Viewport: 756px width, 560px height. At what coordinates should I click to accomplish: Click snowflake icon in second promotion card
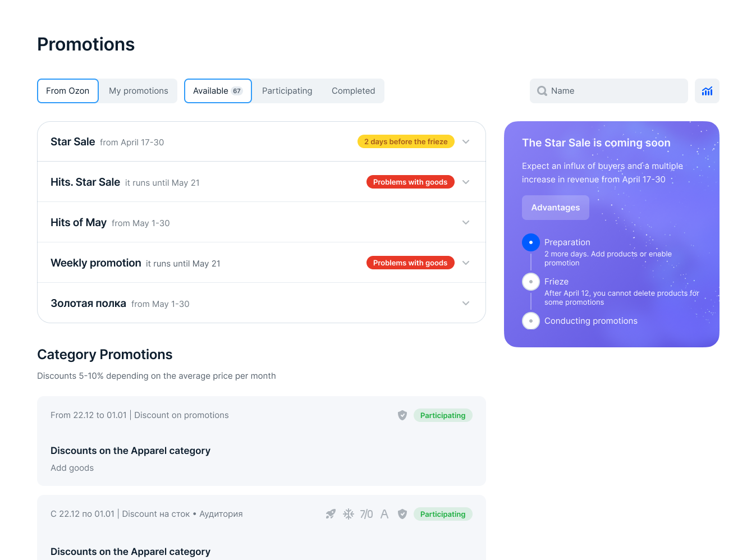[x=349, y=514]
